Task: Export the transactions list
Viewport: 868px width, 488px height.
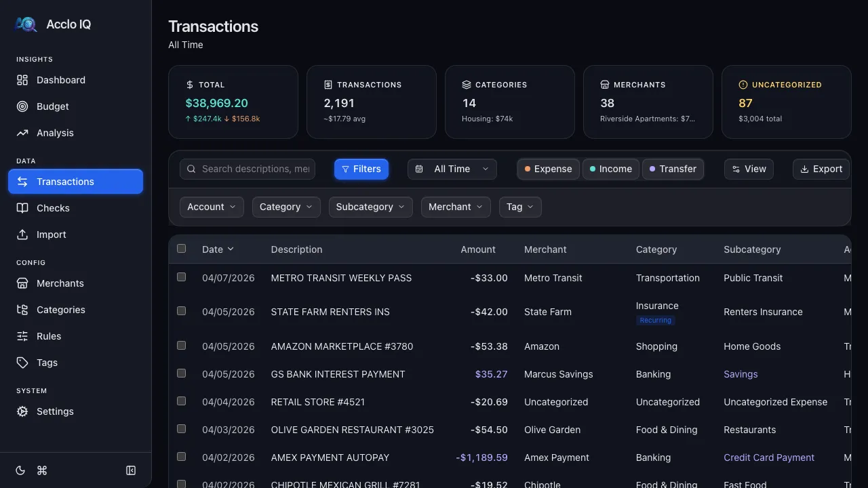Action: [x=821, y=169]
